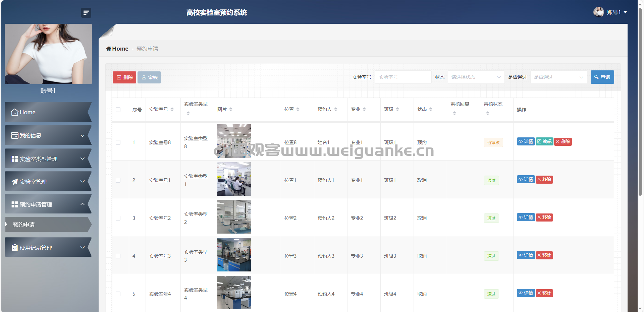
Task: Check the row 4 实验室号3 checkbox
Action: 118,256
